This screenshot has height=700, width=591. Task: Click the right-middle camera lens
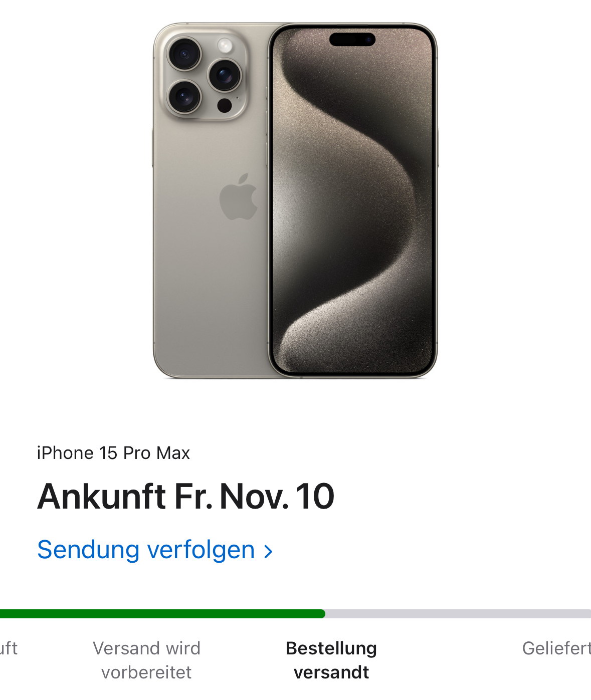[225, 75]
